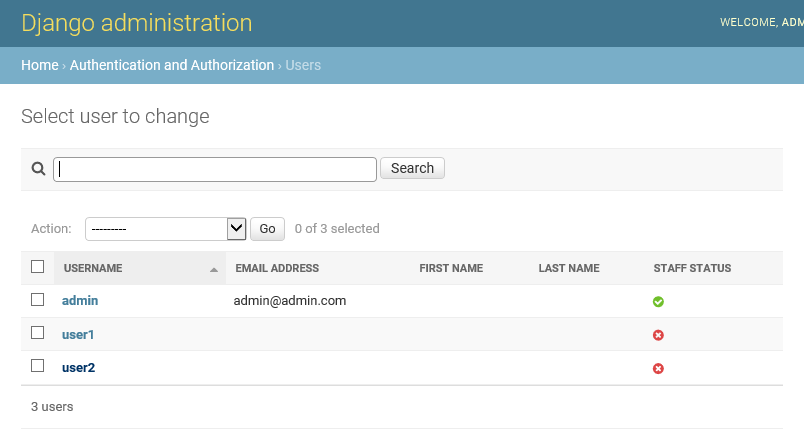Click the '3 users' count text

(x=52, y=407)
